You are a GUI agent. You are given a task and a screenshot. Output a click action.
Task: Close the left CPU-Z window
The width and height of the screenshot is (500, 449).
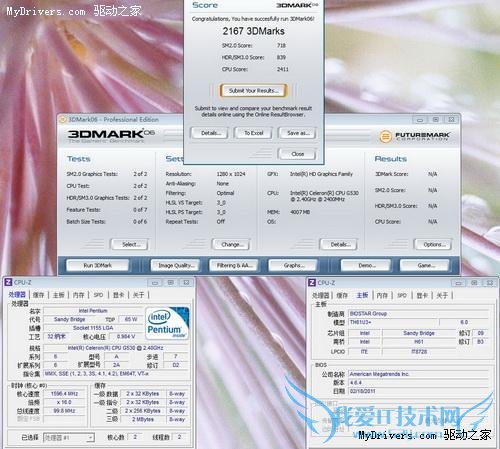coord(186,283)
